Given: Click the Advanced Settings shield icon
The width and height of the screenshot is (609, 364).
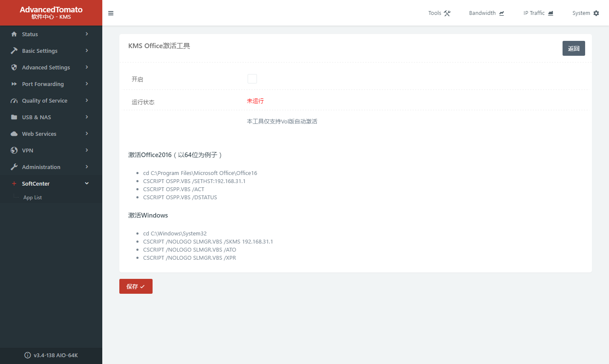Looking at the screenshot, I should (14, 67).
